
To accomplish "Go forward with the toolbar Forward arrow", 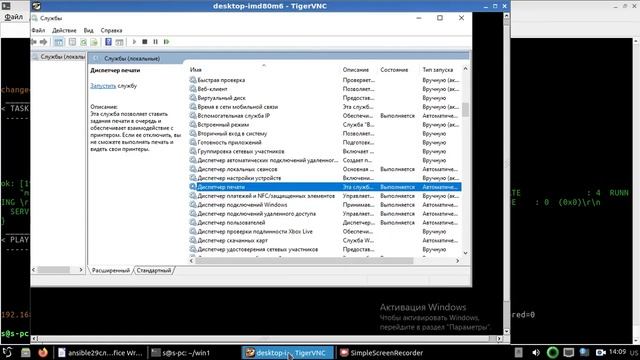I will pos(44,42).
